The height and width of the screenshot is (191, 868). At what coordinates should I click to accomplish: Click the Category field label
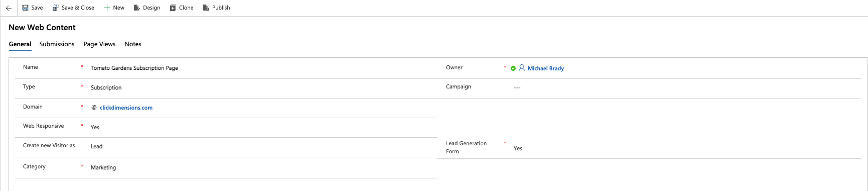(34, 166)
